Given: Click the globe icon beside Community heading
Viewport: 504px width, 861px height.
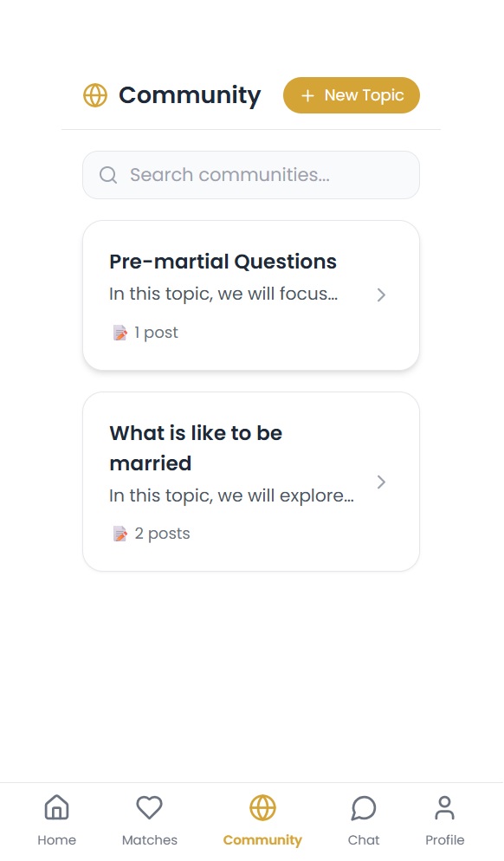Looking at the screenshot, I should tap(95, 95).
